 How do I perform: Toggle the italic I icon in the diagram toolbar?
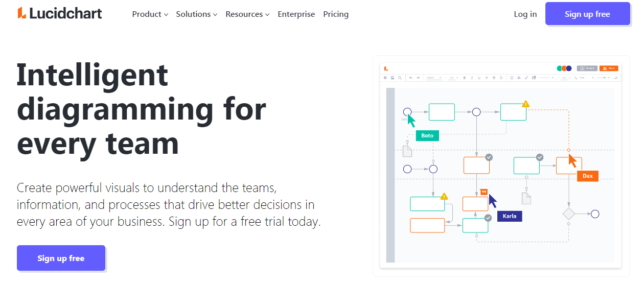pyautogui.click(x=472, y=78)
